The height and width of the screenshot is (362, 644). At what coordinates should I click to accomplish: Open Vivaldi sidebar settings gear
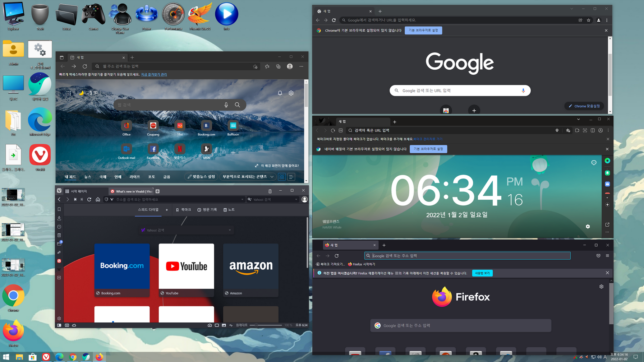59,318
